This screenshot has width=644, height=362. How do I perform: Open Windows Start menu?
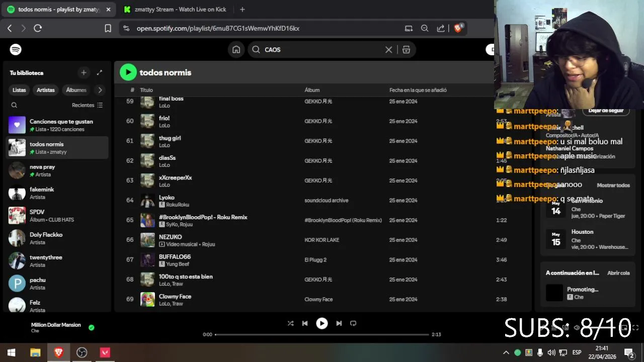[12, 352]
